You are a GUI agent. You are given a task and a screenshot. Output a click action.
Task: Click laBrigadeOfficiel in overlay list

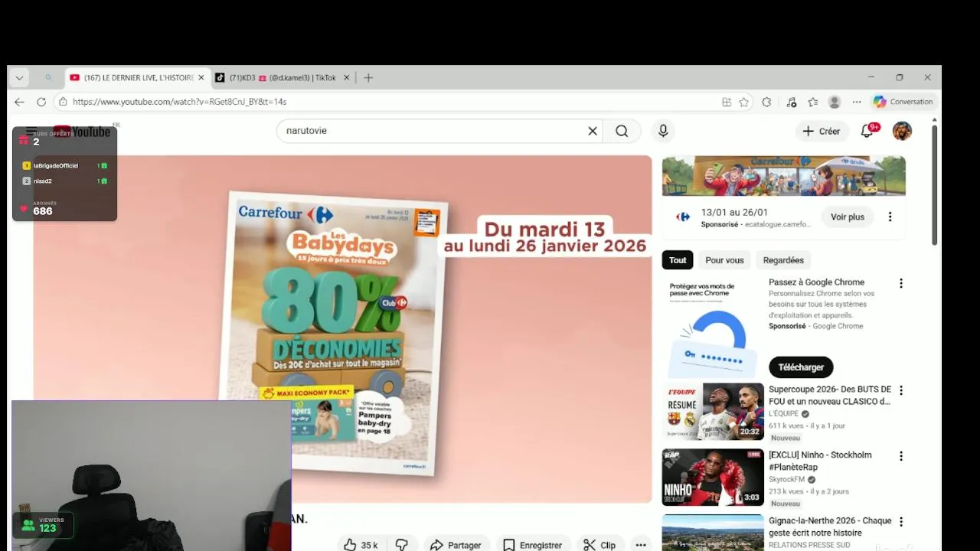[55, 165]
